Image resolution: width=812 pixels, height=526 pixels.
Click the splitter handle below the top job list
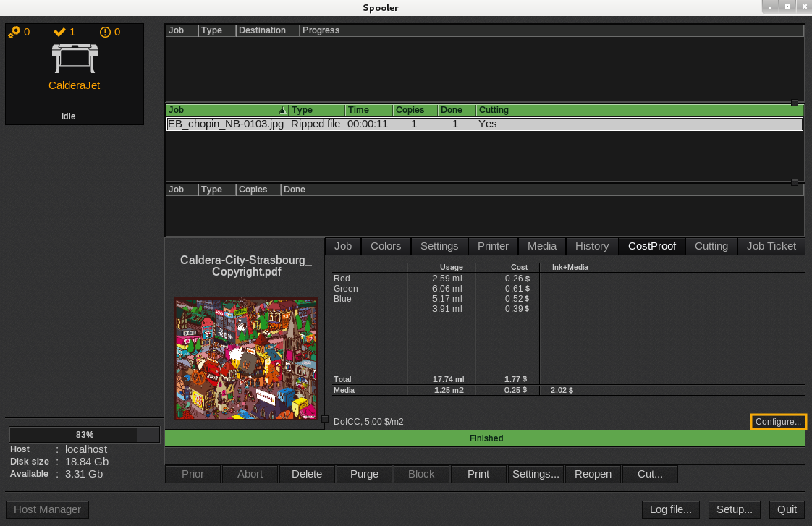pos(795,103)
